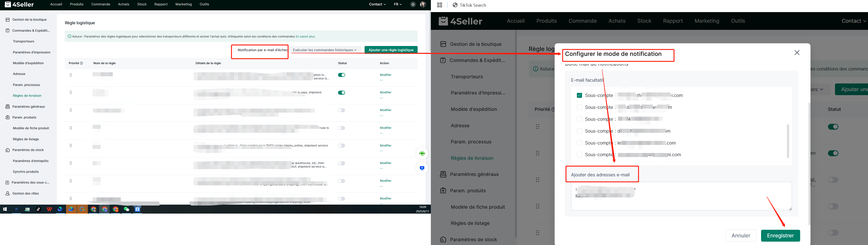This screenshot has width=868, height=245.
Task: Click the info icon before the Astuce text
Action: tap(69, 36)
